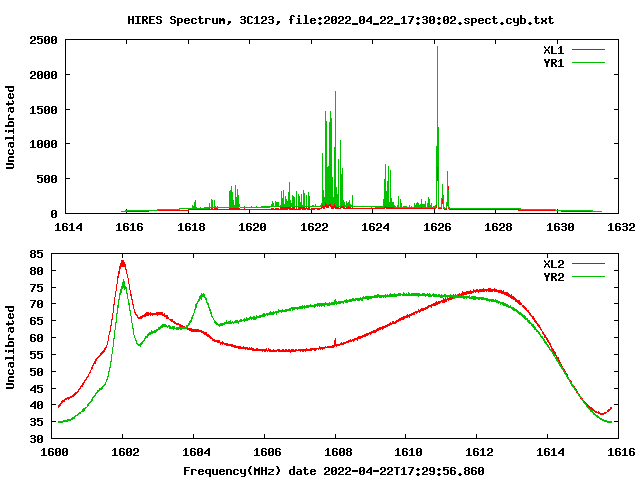Click the 75 y-axis tick label
This screenshot has height=480, width=640.
point(36,288)
